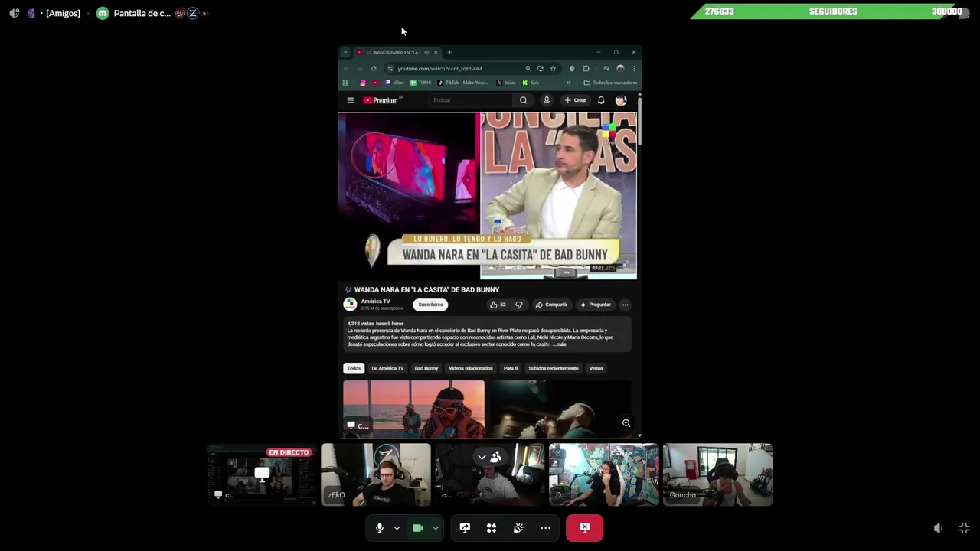Open Discord call more options ellipsis
980x551 pixels.
point(545,528)
